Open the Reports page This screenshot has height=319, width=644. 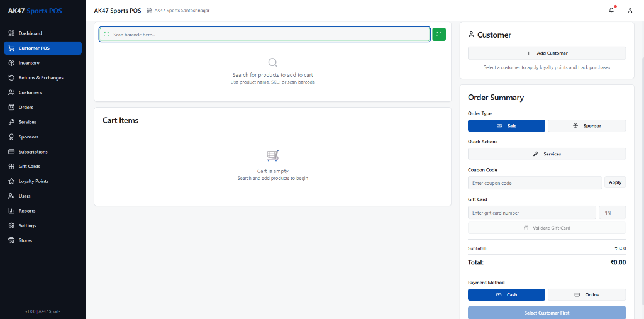pyautogui.click(x=27, y=211)
